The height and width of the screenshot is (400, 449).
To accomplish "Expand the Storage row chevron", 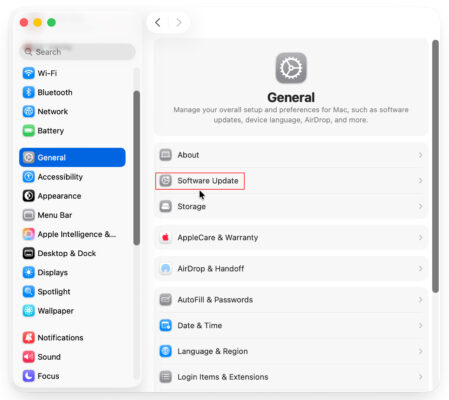I will tap(420, 206).
